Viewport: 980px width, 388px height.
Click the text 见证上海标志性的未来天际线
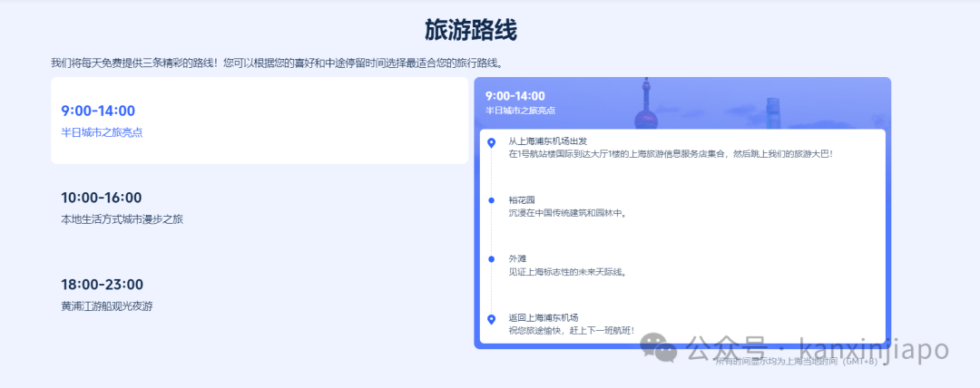567,272
